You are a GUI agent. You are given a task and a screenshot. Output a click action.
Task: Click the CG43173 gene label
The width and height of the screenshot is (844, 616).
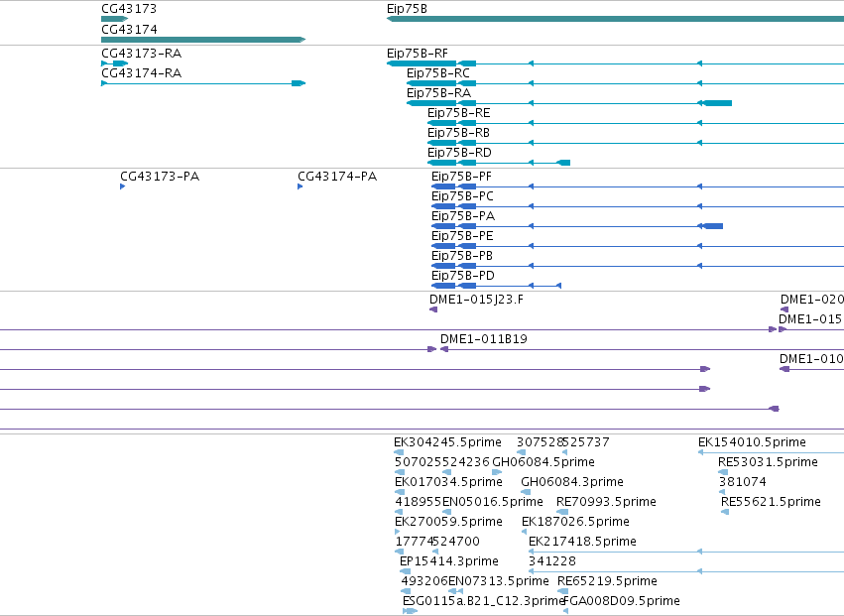pos(129,9)
